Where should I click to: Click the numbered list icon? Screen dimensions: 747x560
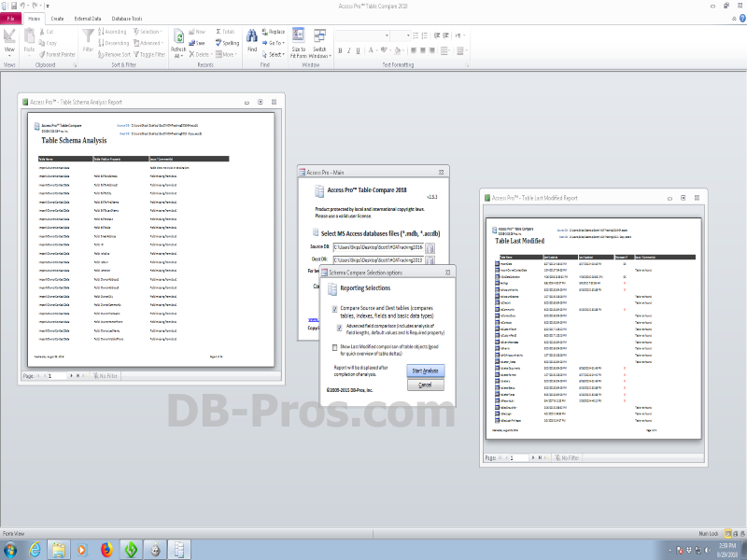click(425, 35)
